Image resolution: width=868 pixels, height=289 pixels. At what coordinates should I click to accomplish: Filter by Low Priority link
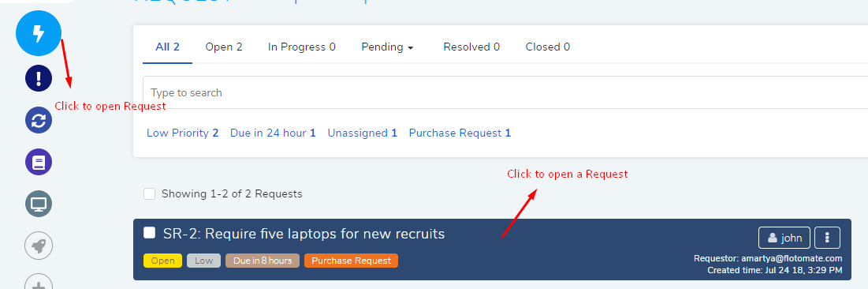point(183,133)
